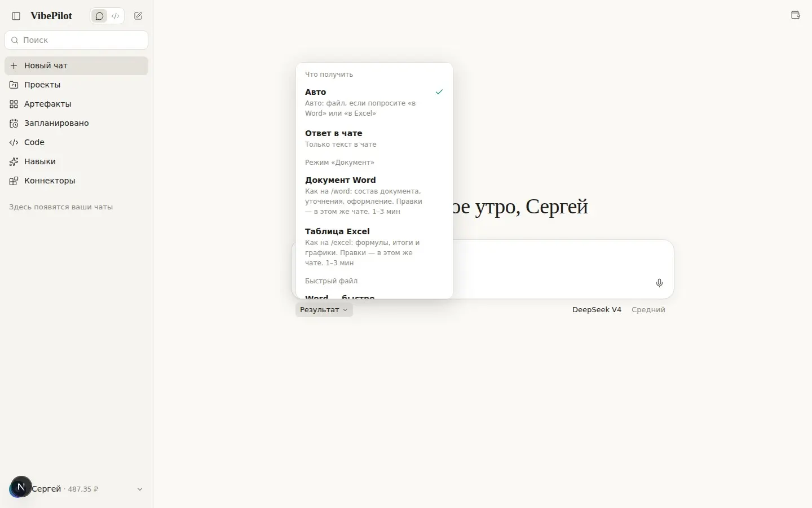This screenshot has height=508, width=812.
Task: Select Ответ в чате option
Action: click(x=374, y=138)
